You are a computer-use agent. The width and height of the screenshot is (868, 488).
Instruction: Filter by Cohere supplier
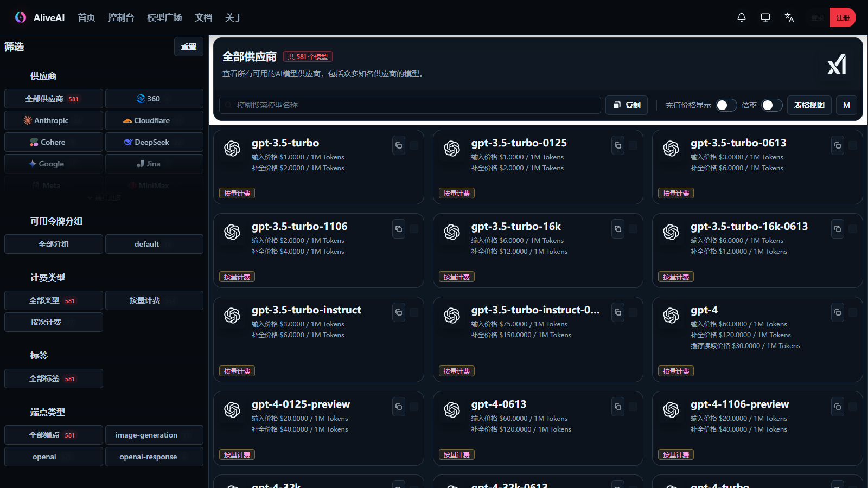tap(53, 142)
